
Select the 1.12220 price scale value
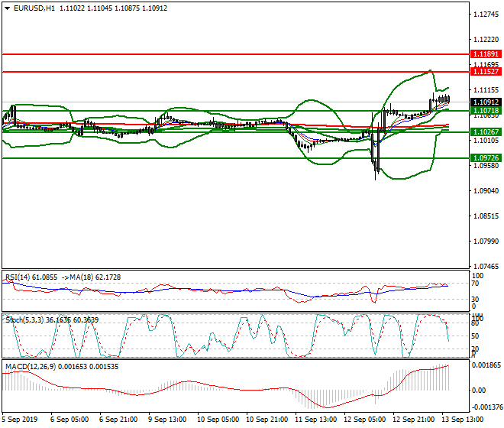click(486, 39)
